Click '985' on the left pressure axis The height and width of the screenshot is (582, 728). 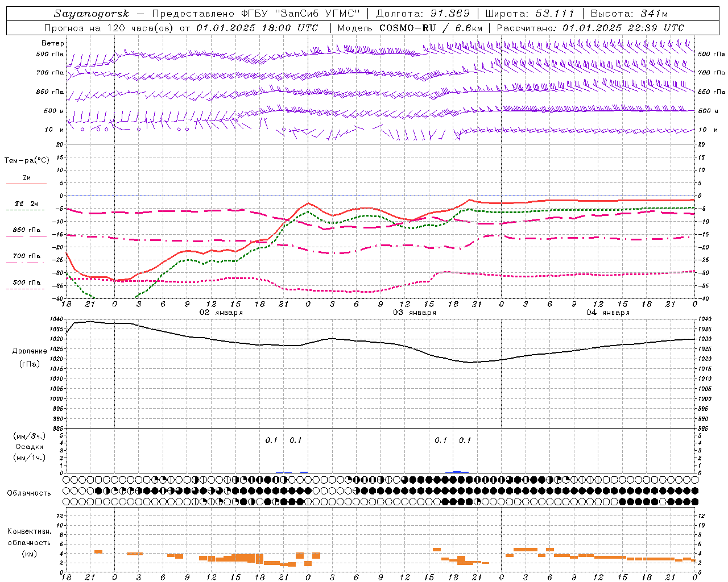[x=58, y=429]
